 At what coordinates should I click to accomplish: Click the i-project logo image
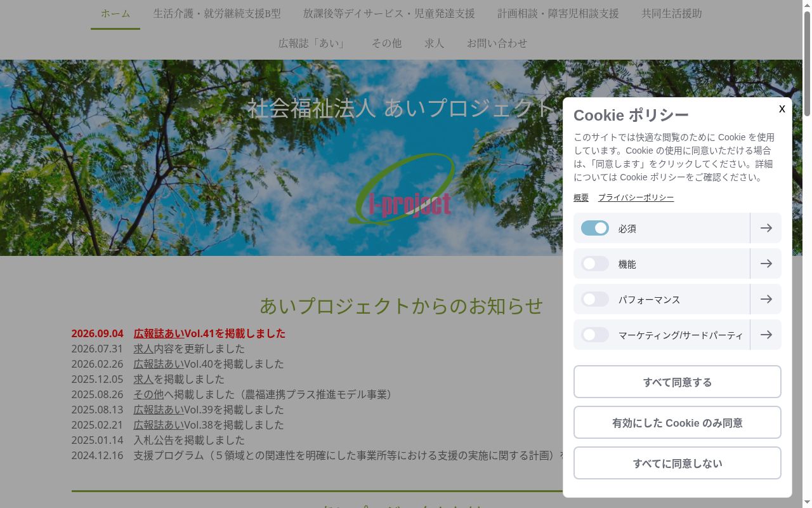point(402,190)
